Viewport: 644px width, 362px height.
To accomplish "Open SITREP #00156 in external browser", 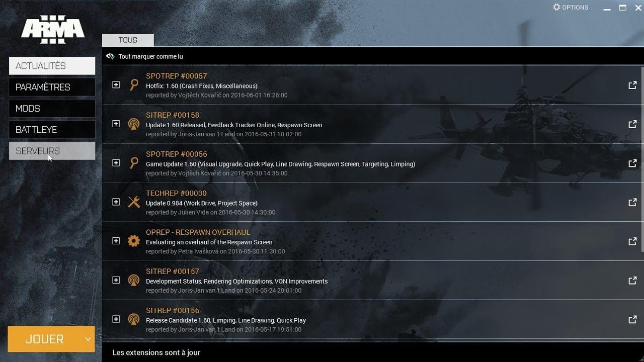I will click(x=632, y=319).
